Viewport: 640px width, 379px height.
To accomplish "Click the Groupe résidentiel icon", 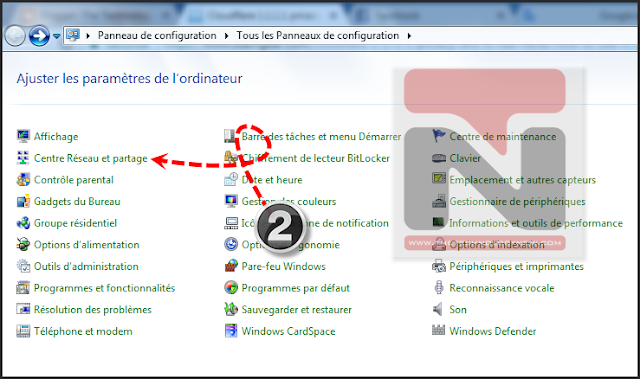I will 23,222.
